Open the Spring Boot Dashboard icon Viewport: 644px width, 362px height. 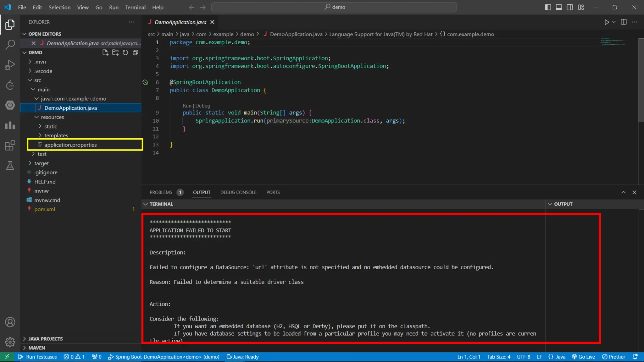[x=10, y=105]
